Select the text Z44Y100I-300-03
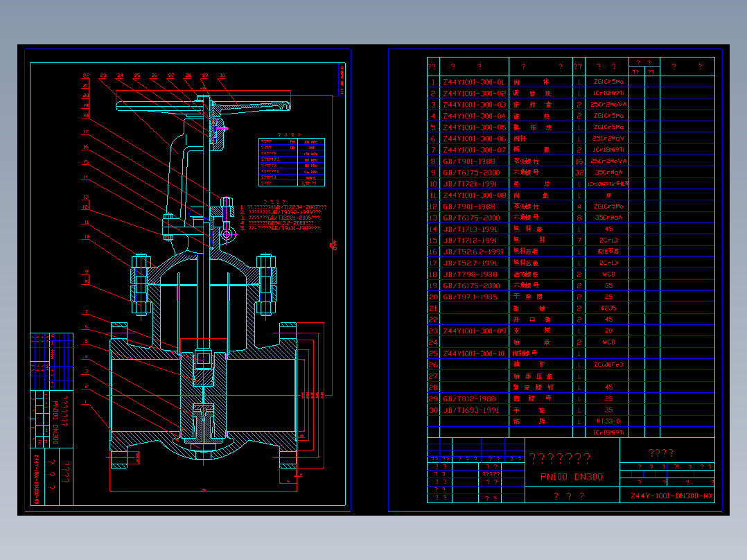The image size is (747, 560). tap(474, 105)
